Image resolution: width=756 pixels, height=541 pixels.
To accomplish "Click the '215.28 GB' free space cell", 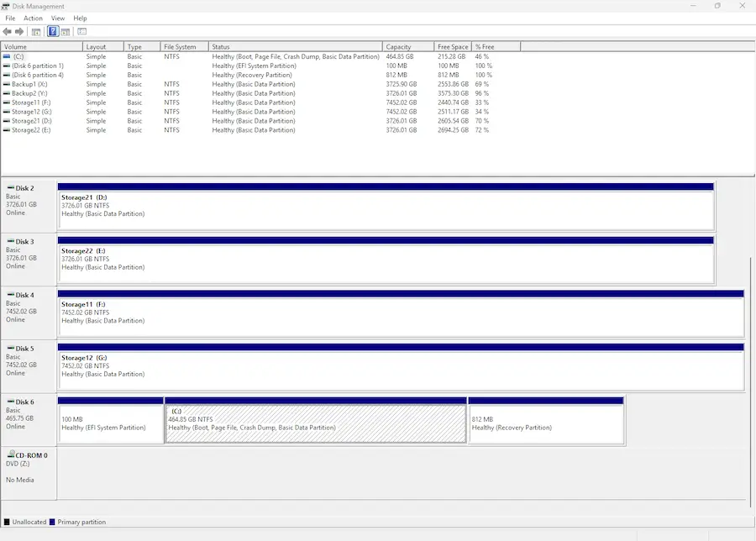I will [452, 56].
